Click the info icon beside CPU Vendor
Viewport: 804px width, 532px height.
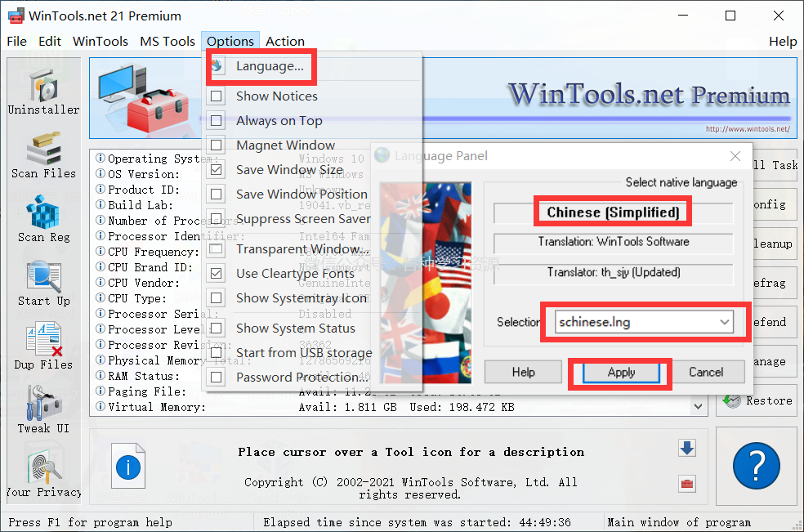(x=100, y=282)
